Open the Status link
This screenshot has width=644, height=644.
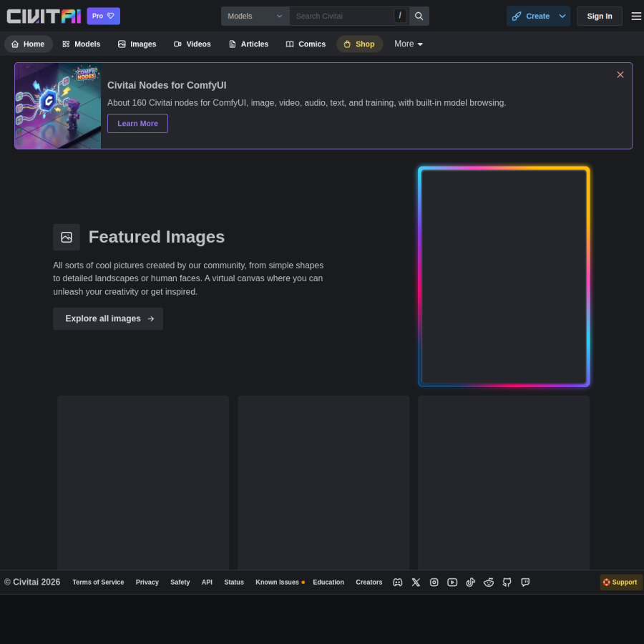[234, 582]
